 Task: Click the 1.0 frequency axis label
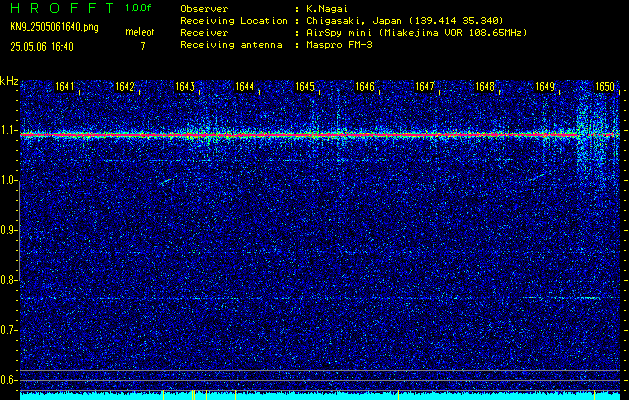(x=8, y=181)
